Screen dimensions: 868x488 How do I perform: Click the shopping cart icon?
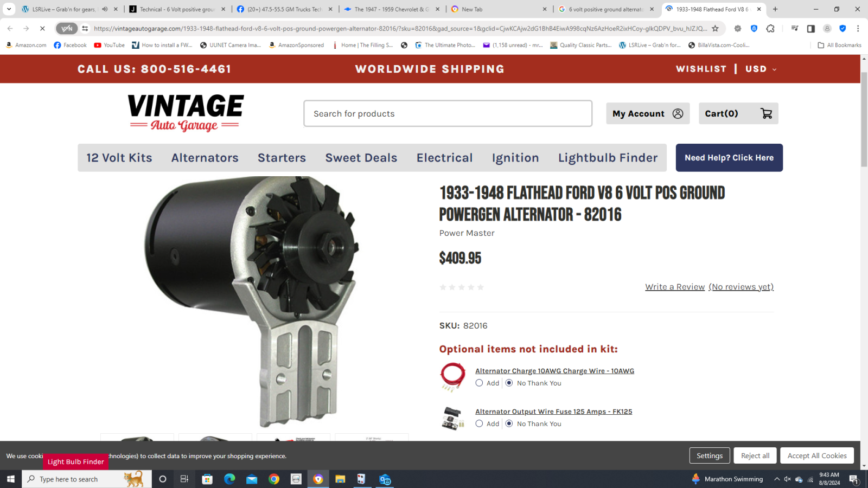click(766, 113)
